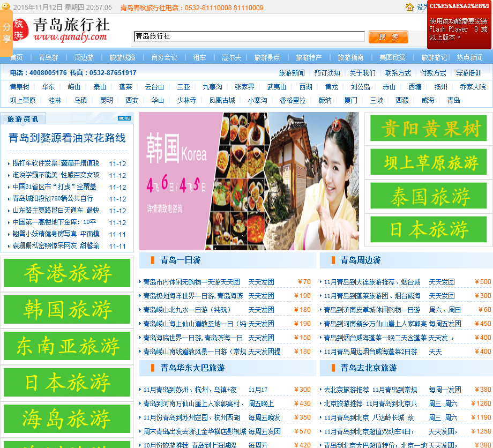Select the 旅游资讯 tab header
The height and width of the screenshot is (448, 493).
[23, 119]
